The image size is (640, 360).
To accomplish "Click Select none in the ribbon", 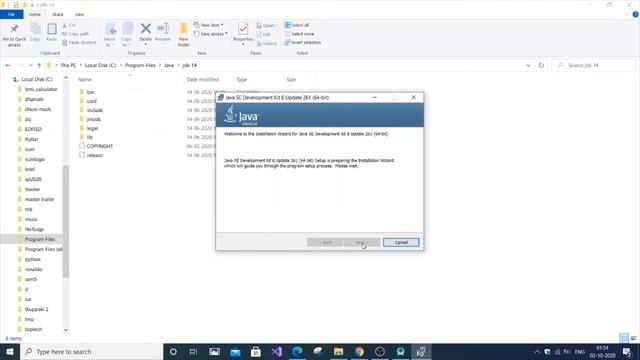I will (299, 34).
